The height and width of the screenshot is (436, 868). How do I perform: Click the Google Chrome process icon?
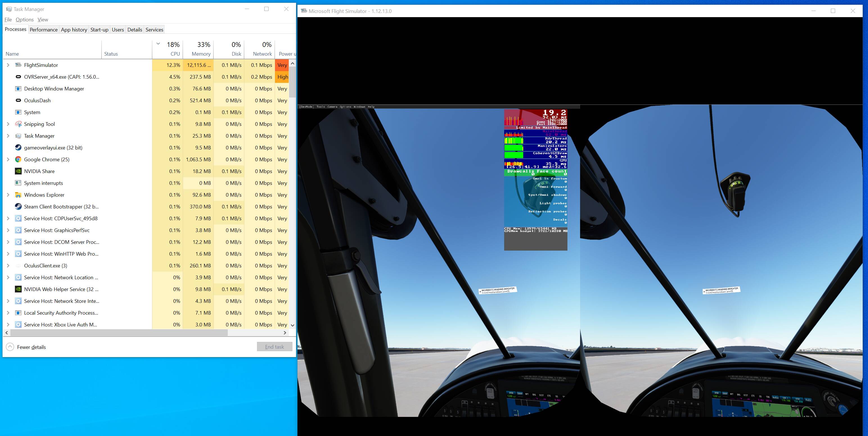tap(18, 159)
